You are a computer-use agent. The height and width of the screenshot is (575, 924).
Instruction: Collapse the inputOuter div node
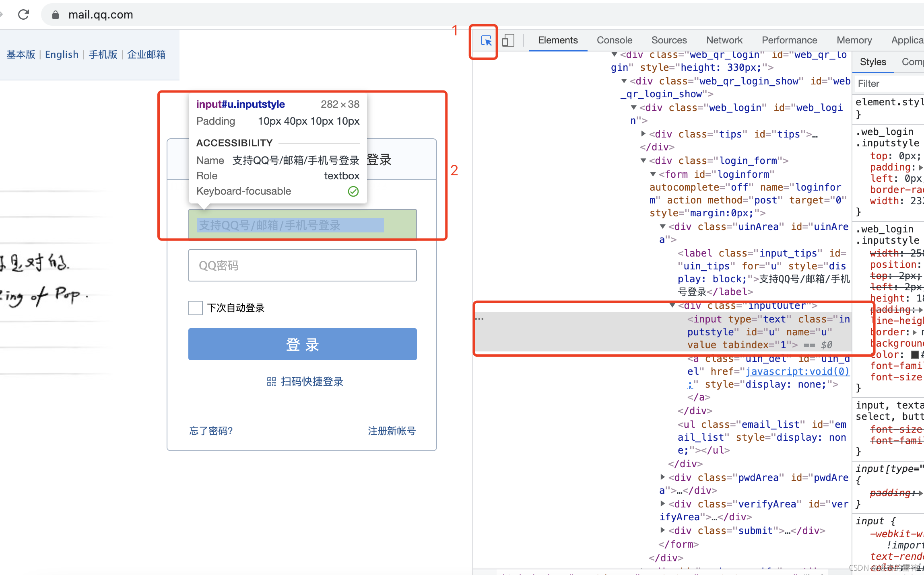[x=672, y=306]
